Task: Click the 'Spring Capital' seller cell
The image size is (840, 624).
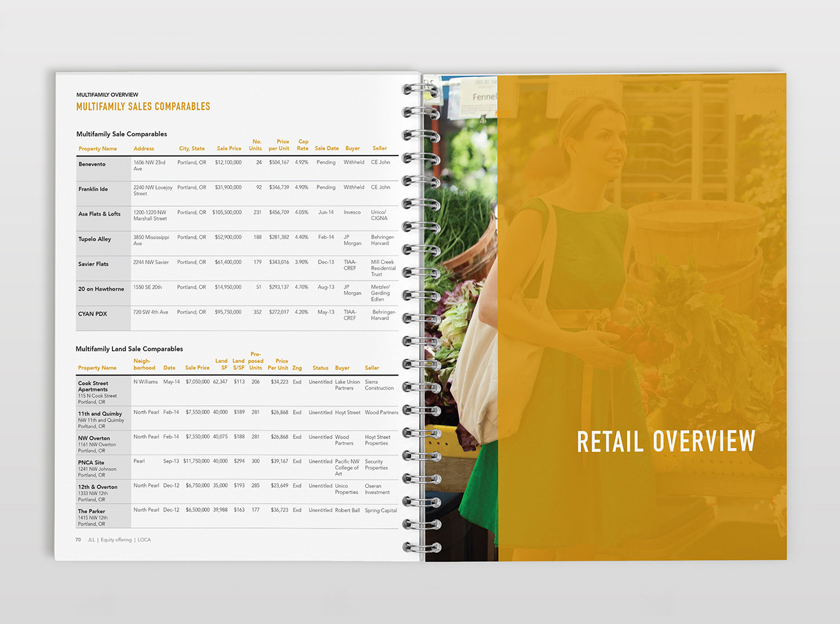Action: coord(381,511)
